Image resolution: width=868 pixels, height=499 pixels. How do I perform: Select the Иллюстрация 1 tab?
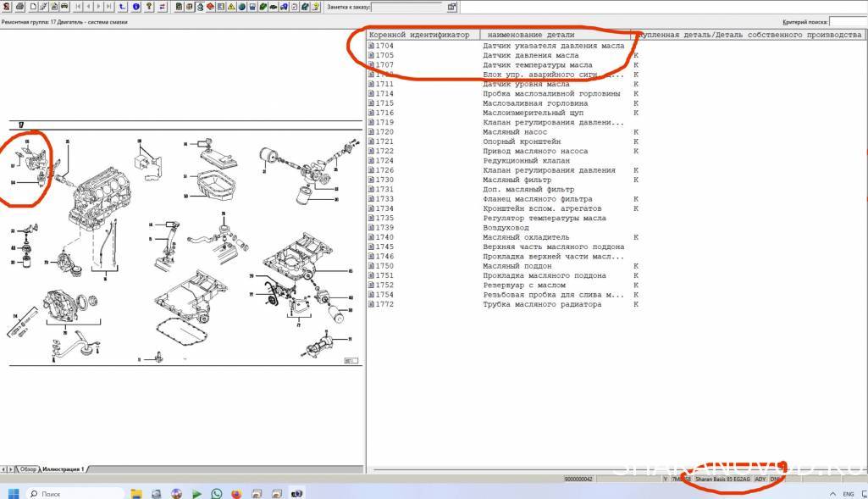[64, 469]
